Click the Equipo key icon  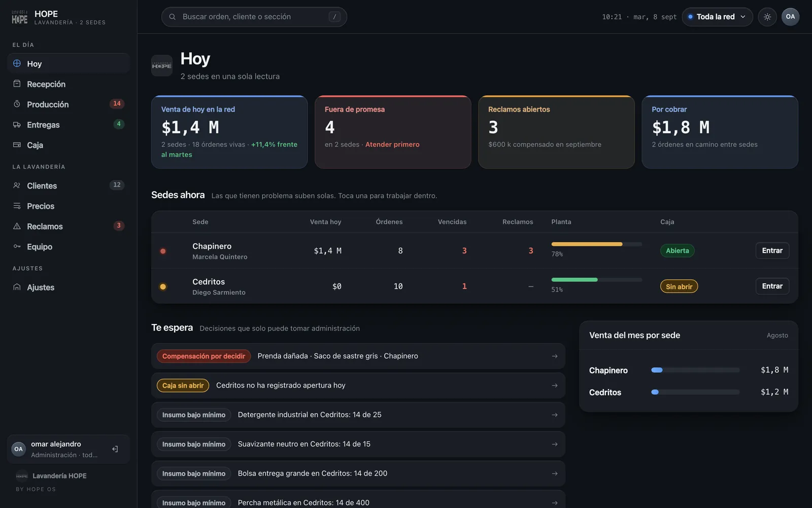(x=17, y=246)
